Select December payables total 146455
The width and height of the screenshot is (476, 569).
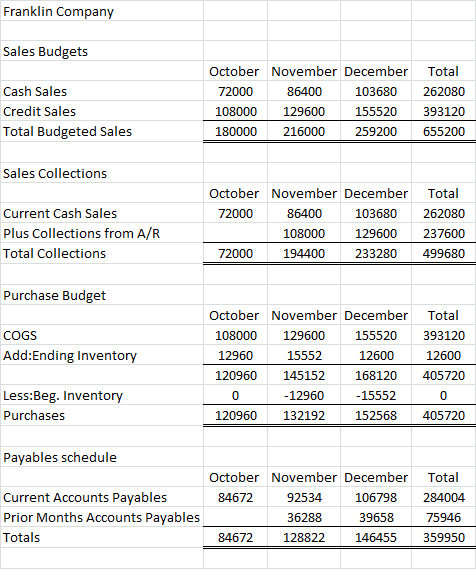tap(376, 537)
